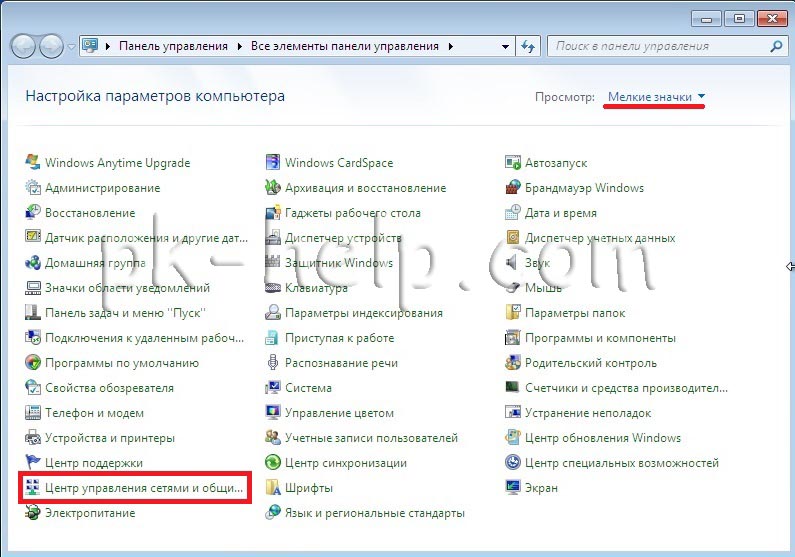Select Панель управления breadcrumb
Image resolution: width=795 pixels, height=557 pixels.
173,46
